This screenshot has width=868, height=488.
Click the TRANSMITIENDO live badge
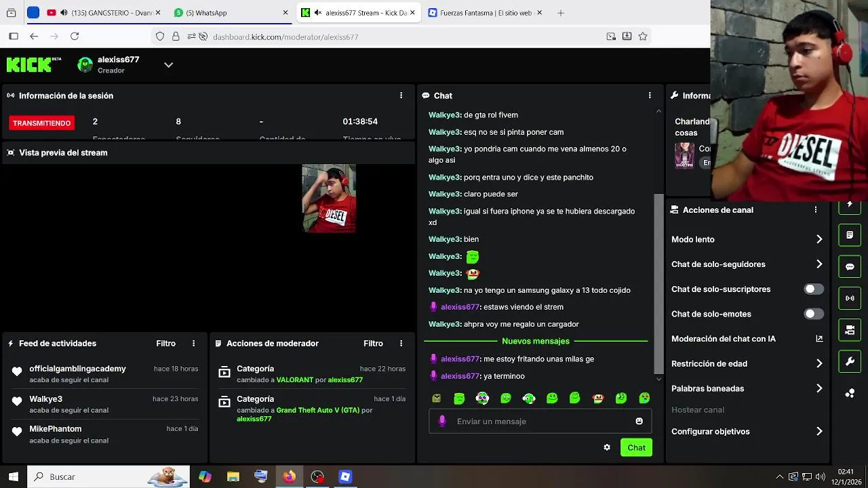coord(41,123)
